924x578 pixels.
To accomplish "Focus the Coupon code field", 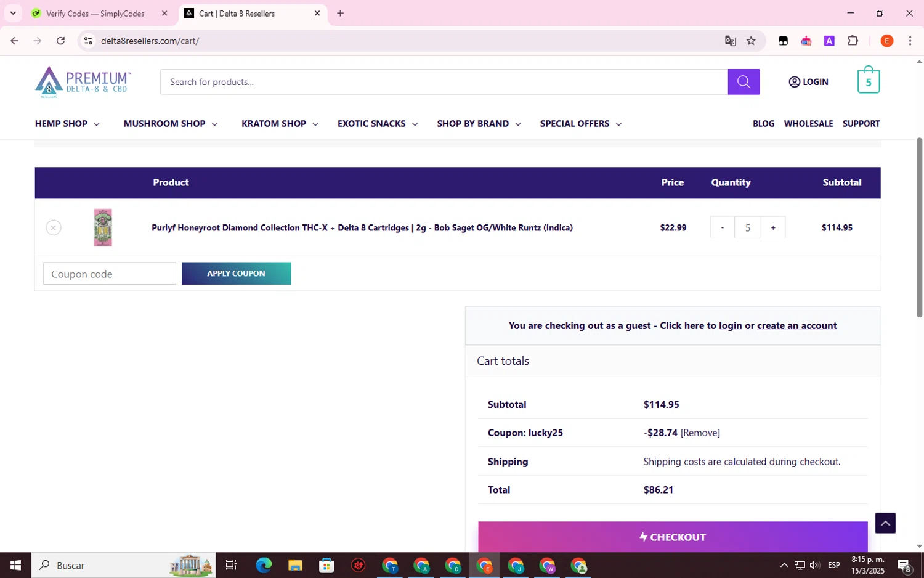I will pyautogui.click(x=110, y=274).
